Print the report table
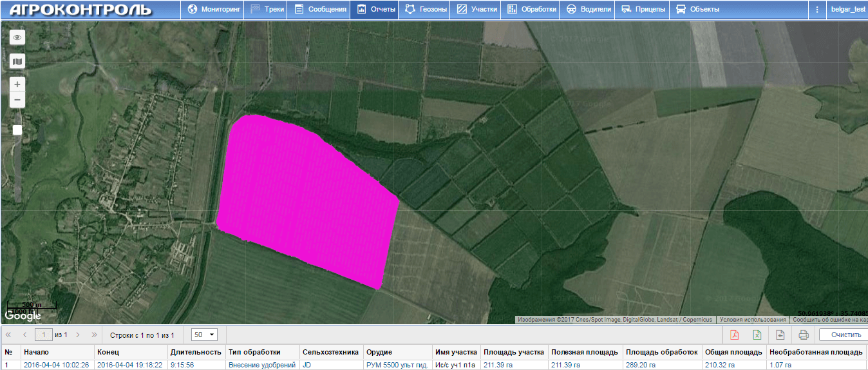 click(x=803, y=335)
